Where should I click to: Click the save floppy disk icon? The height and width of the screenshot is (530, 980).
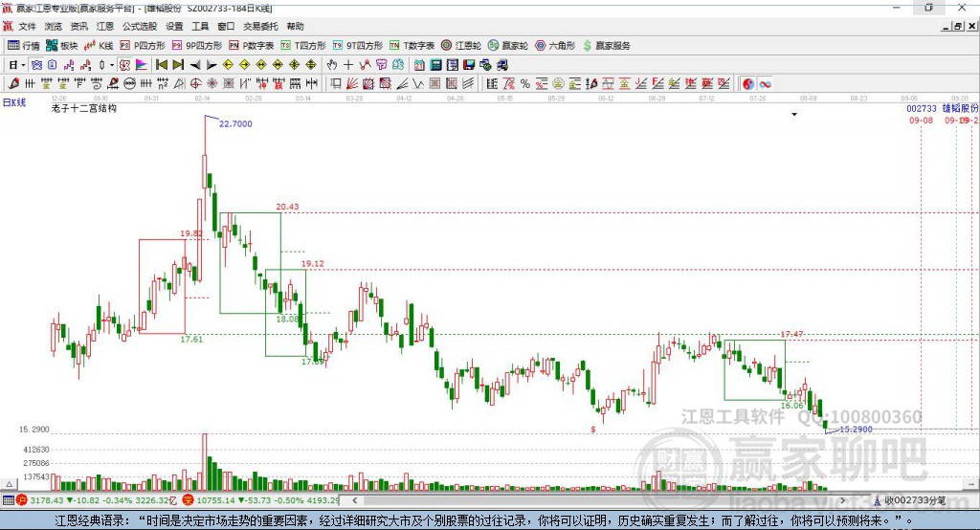(x=469, y=65)
